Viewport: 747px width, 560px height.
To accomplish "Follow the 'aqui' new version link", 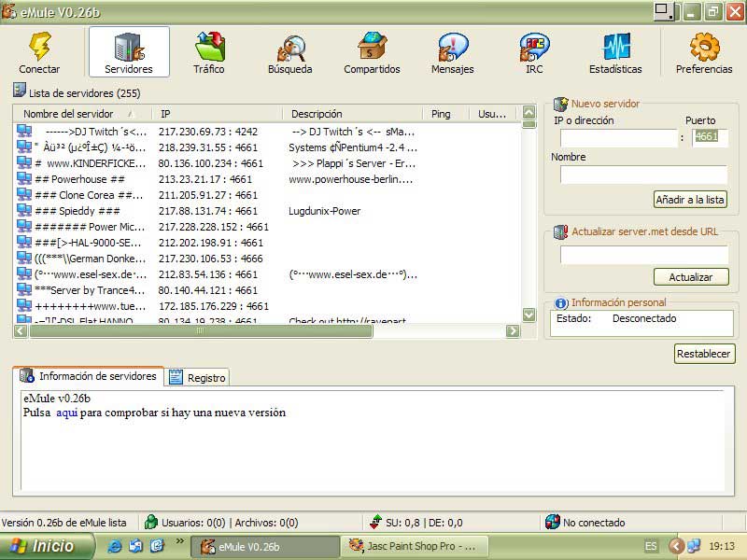I will [66, 413].
